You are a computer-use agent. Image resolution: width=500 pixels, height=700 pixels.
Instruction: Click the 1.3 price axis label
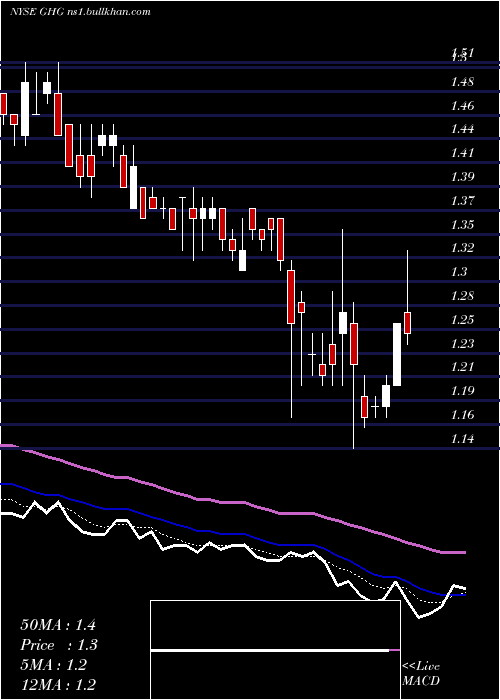pos(459,272)
